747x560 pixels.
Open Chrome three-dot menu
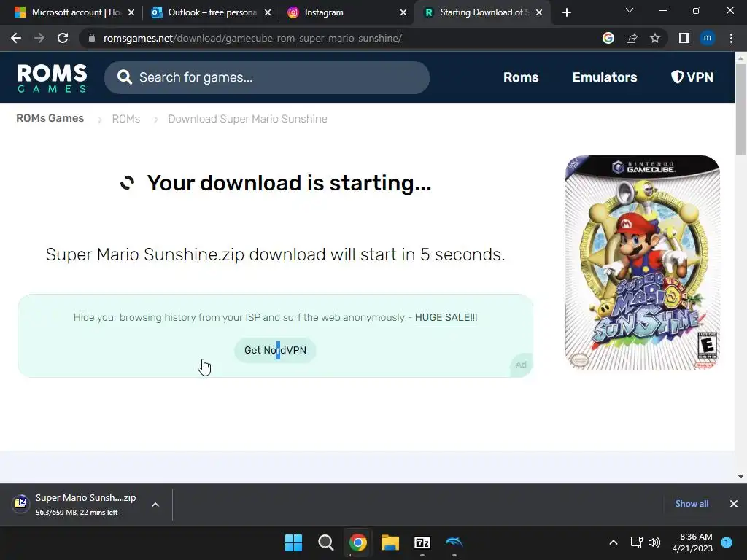click(x=731, y=38)
